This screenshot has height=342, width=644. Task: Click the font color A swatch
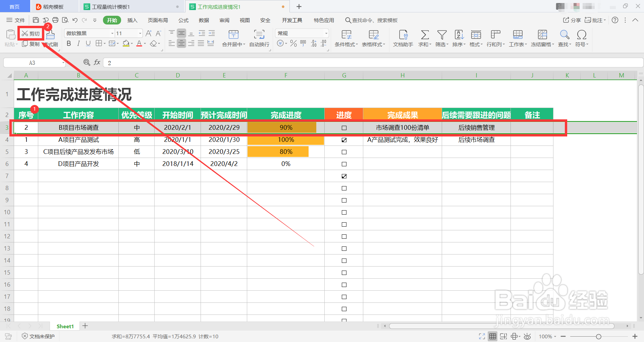[139, 44]
